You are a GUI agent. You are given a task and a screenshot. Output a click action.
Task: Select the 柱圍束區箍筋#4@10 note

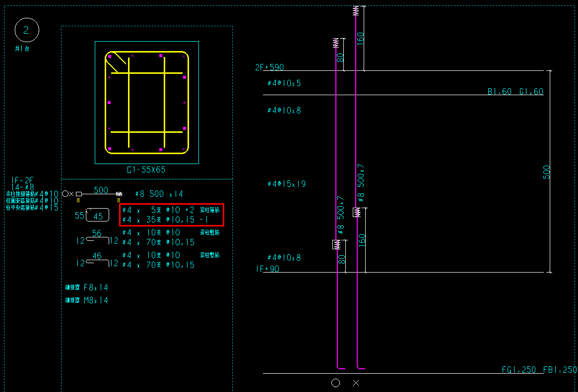32,201
